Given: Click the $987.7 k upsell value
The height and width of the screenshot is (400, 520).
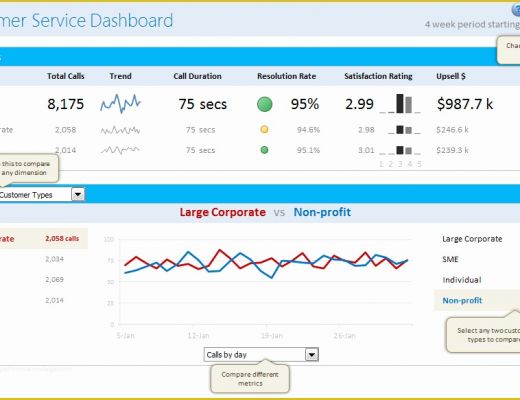Looking at the screenshot, I should point(465,104).
